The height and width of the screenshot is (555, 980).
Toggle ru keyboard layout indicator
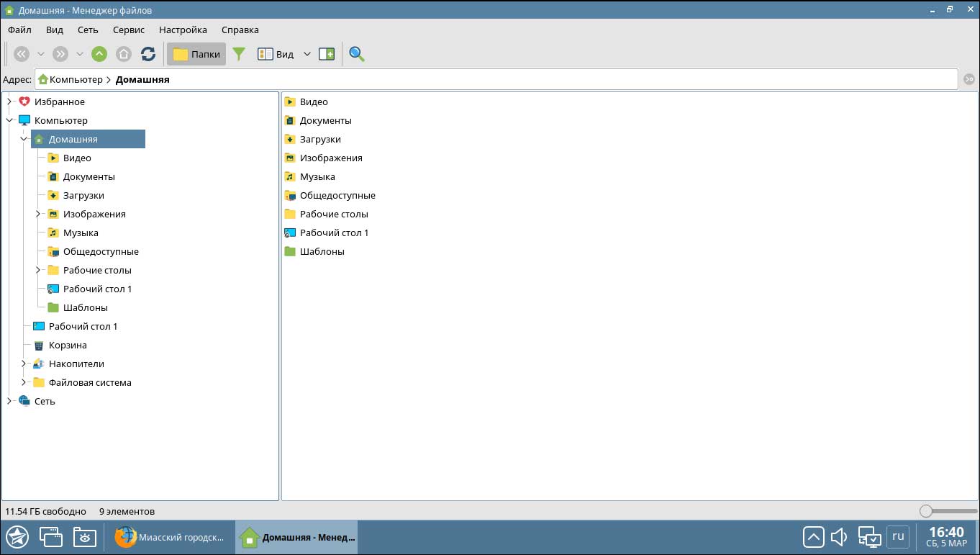(x=898, y=536)
